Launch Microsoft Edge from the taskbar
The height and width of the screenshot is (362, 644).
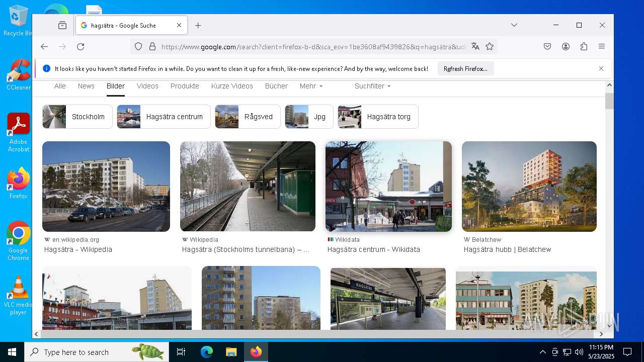pyautogui.click(x=207, y=352)
